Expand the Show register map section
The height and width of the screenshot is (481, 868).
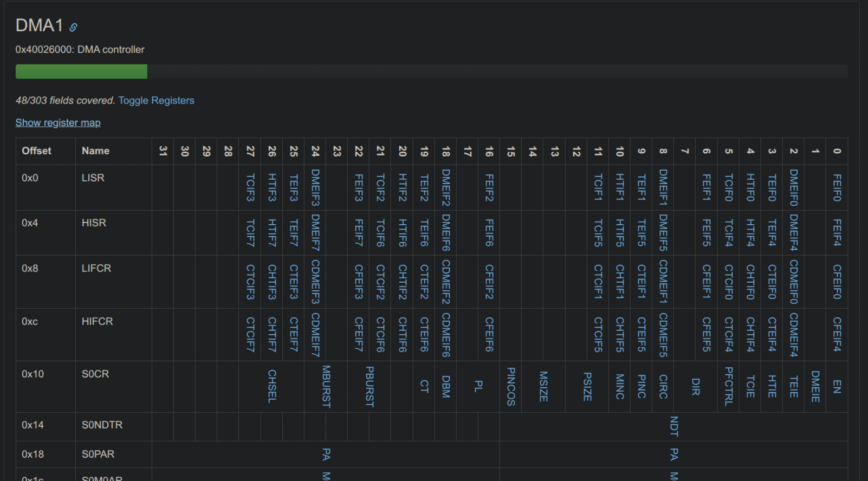58,122
